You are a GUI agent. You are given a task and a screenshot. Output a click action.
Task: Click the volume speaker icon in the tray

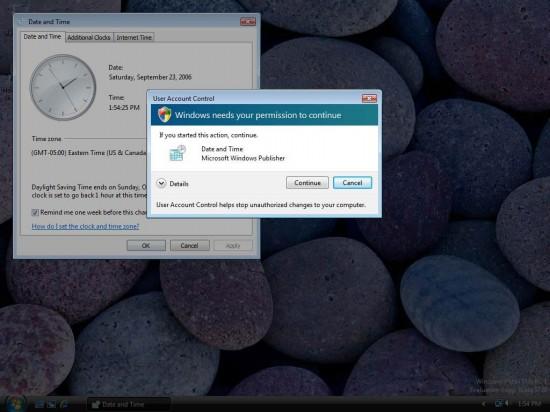coord(507,404)
